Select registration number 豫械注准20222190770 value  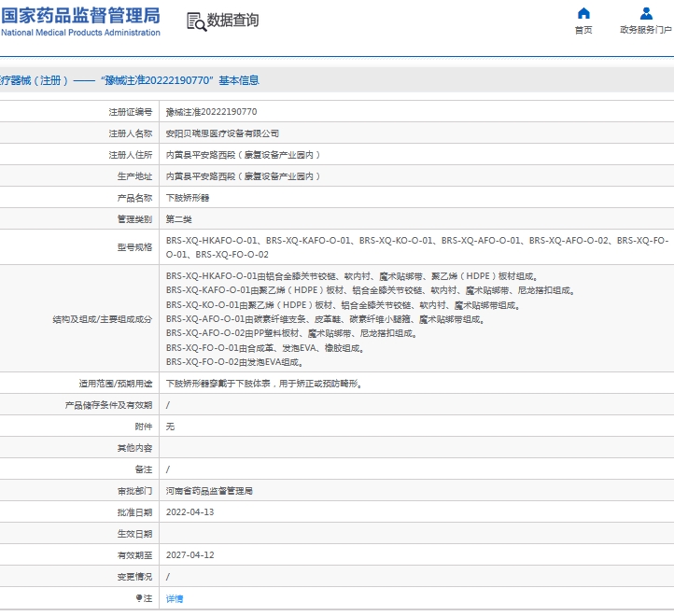(x=212, y=112)
